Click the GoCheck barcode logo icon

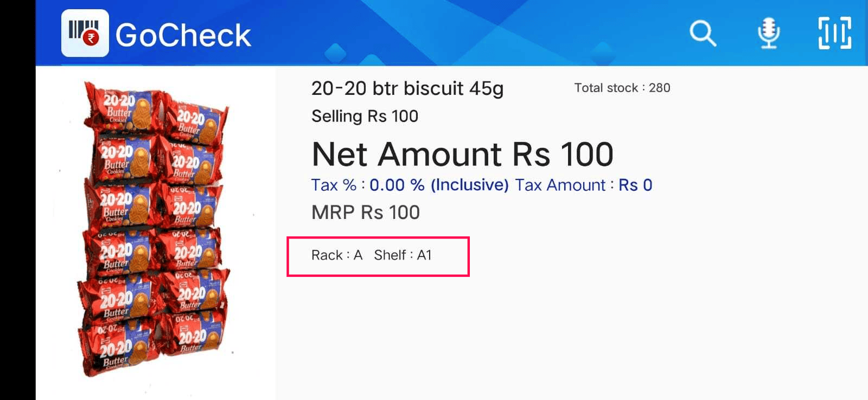pyautogui.click(x=85, y=33)
